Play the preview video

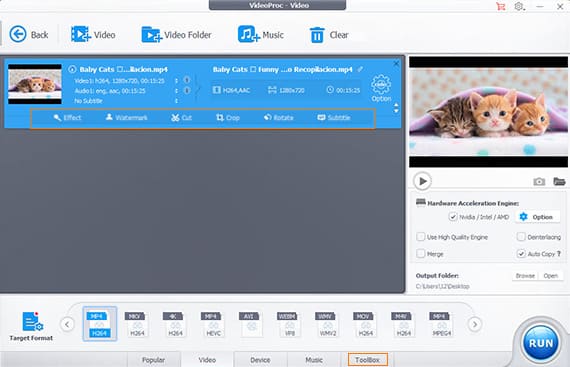pyautogui.click(x=422, y=181)
